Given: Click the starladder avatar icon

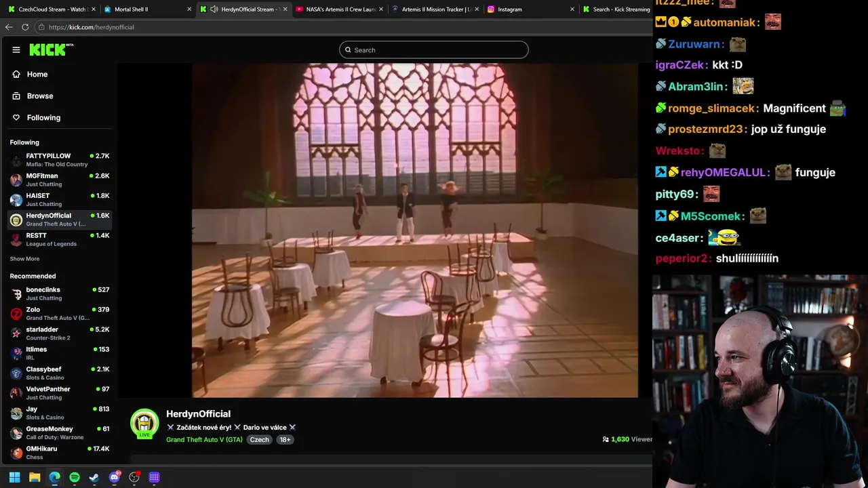Looking at the screenshot, I should tap(16, 333).
